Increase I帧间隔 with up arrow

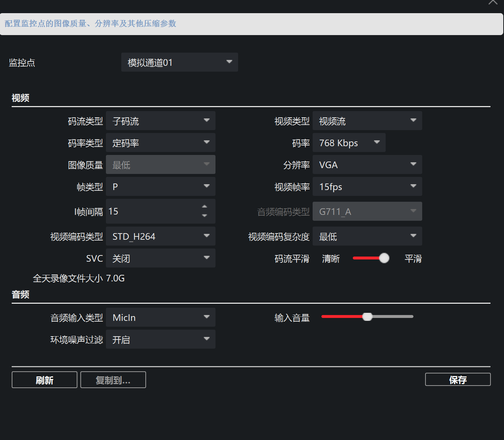point(205,207)
